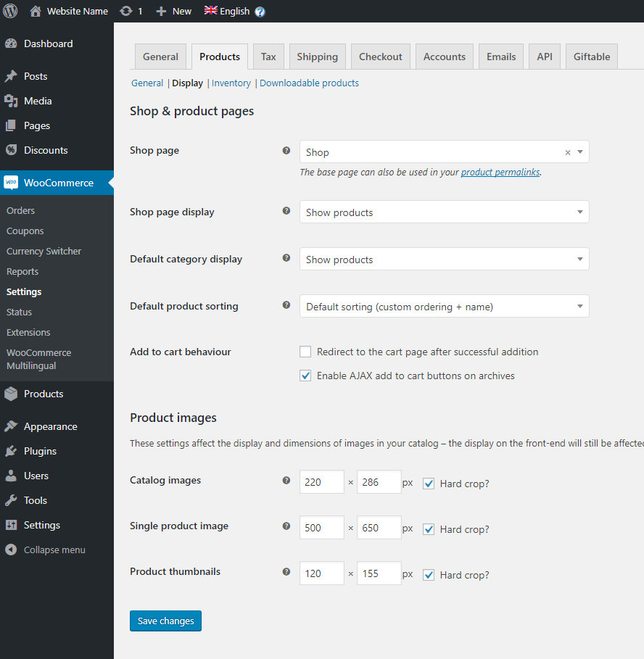Click the Save changes button

[x=165, y=621]
